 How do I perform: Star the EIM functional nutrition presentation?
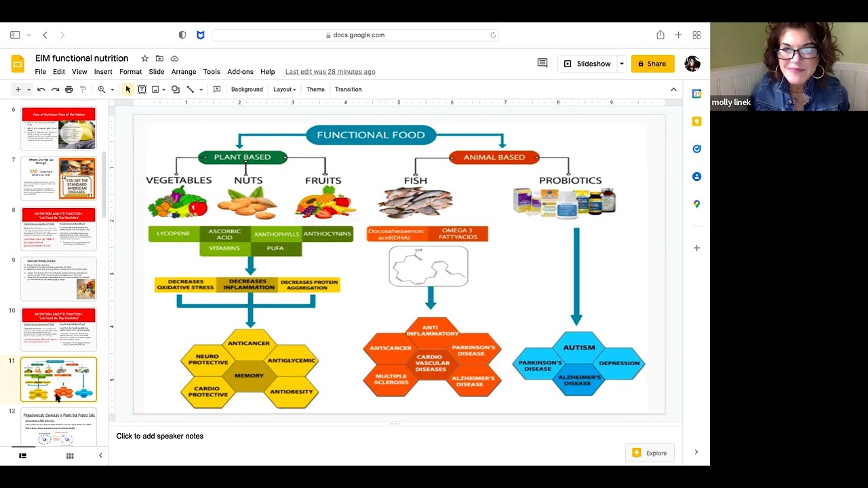coord(144,58)
